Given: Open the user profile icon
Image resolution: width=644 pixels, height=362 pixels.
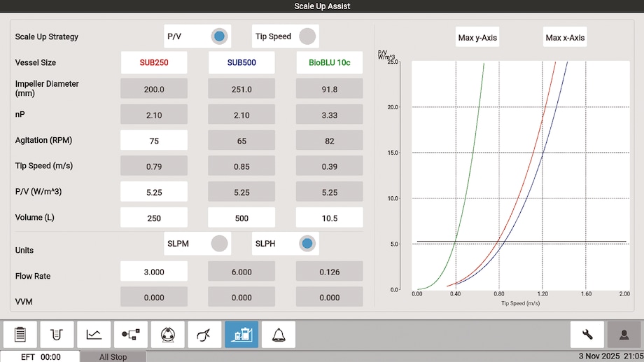Looking at the screenshot, I should (624, 335).
